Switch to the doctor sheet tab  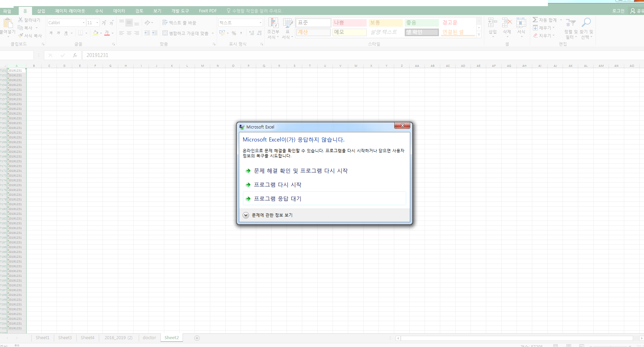[x=149, y=338]
